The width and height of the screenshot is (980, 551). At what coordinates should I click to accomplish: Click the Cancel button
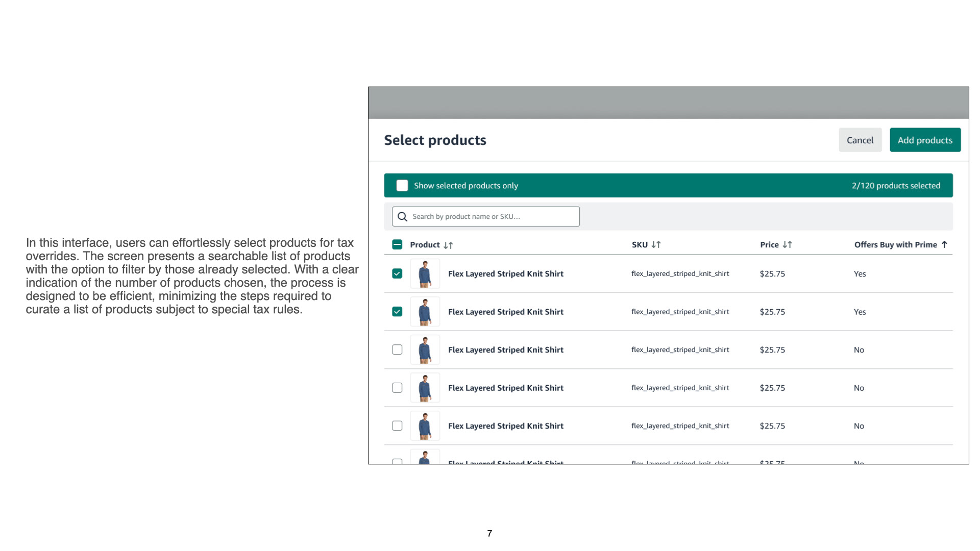point(860,140)
